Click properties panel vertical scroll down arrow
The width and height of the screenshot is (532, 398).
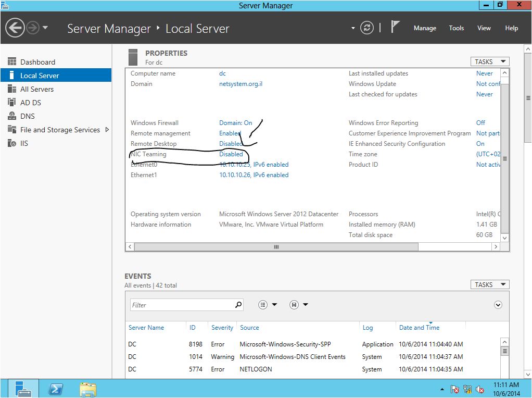pos(504,238)
